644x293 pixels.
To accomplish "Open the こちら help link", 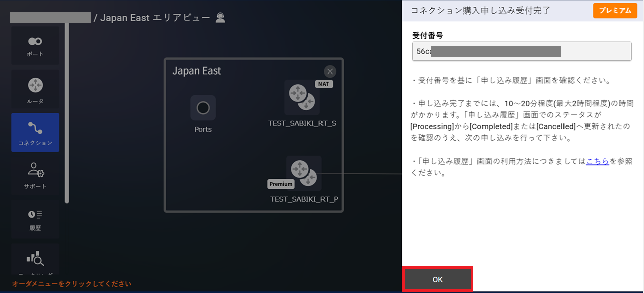I will pos(597,161).
